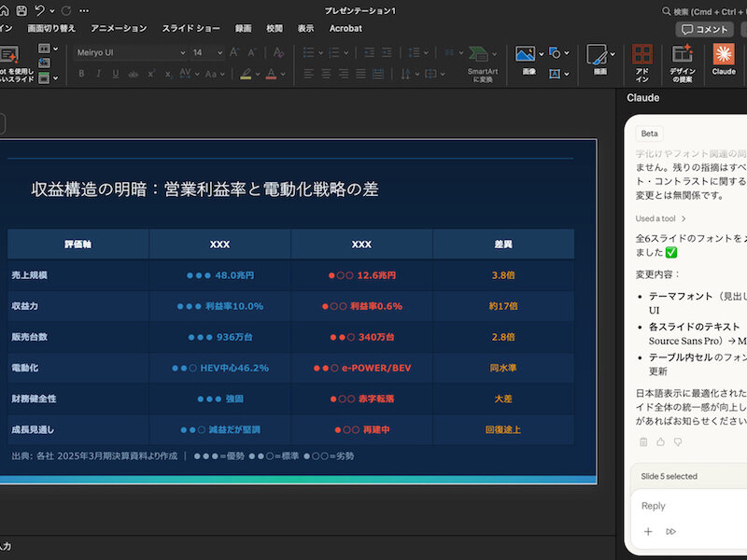747x560 pixels.
Task: Toggle italic text formatting
Action: coord(100,74)
